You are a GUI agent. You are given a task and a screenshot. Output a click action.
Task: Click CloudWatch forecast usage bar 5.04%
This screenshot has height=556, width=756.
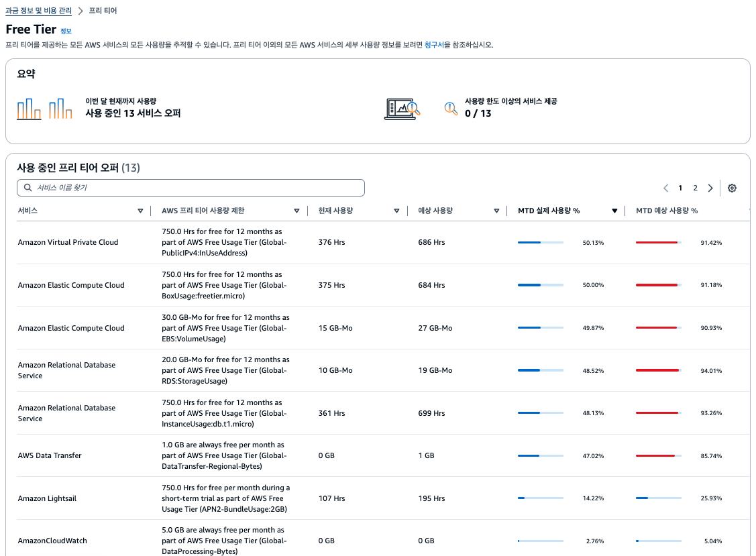coord(659,541)
